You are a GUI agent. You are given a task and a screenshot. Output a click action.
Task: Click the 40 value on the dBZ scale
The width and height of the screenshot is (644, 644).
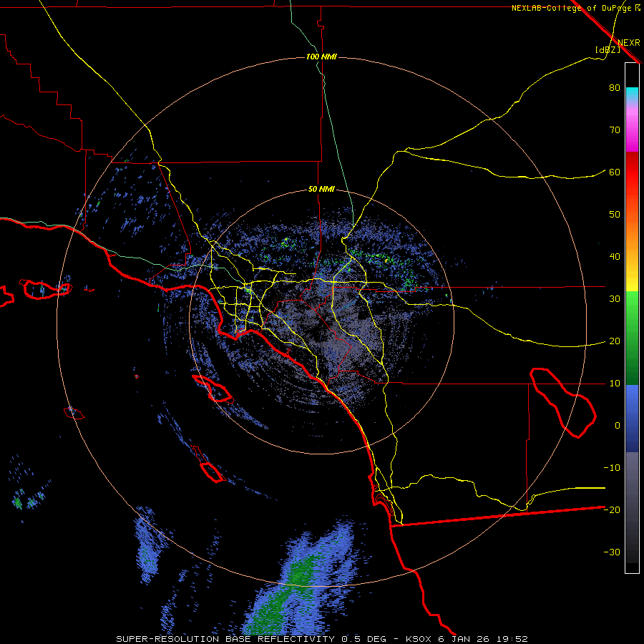click(615, 257)
